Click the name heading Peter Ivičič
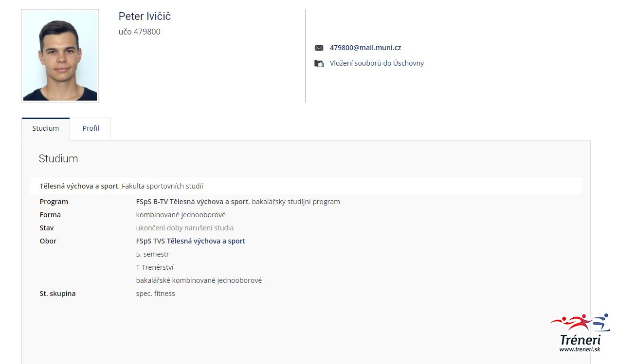The width and height of the screenshot is (618, 364). [145, 16]
